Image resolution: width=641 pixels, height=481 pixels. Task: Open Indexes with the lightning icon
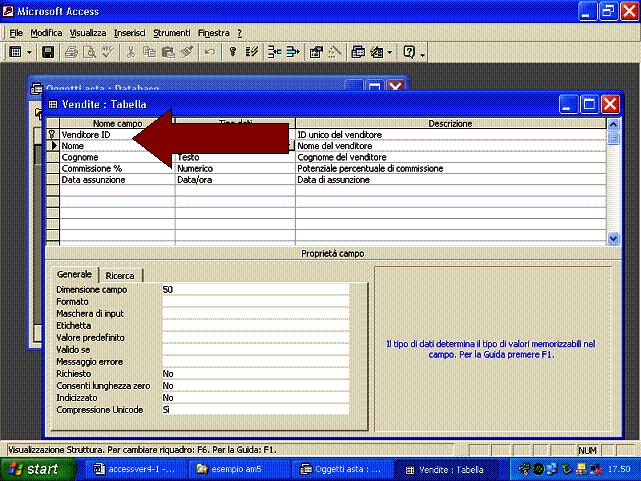[251, 52]
